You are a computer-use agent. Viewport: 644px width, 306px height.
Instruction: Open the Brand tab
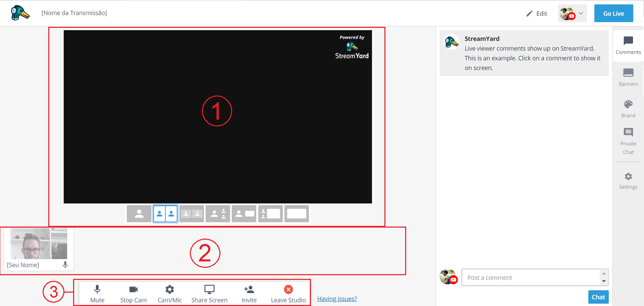point(628,109)
